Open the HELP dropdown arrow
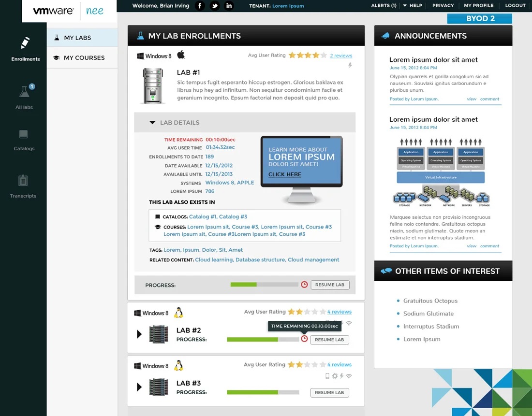The image size is (532, 416). 405,5
